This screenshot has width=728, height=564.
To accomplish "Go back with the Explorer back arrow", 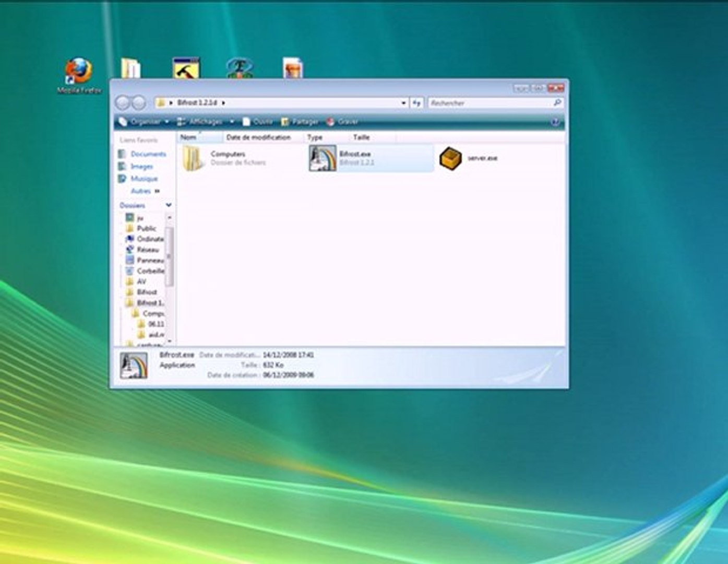I will (123, 103).
